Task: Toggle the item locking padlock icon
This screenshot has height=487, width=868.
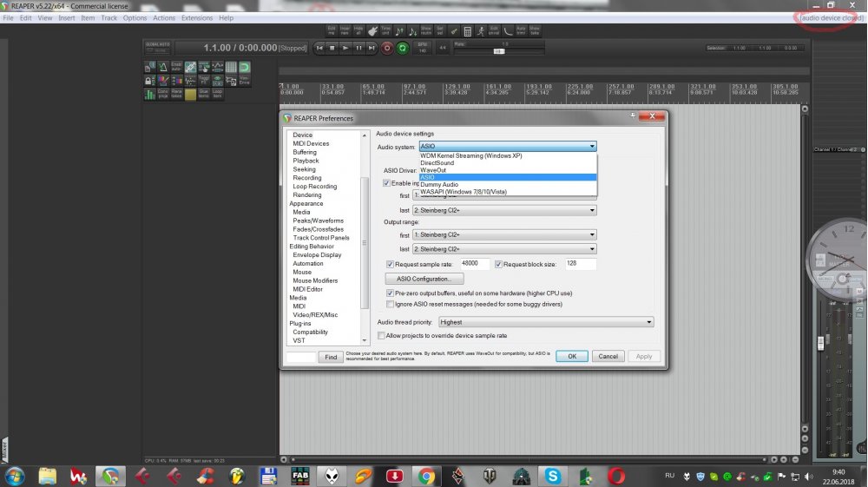Action: pyautogui.click(x=149, y=81)
